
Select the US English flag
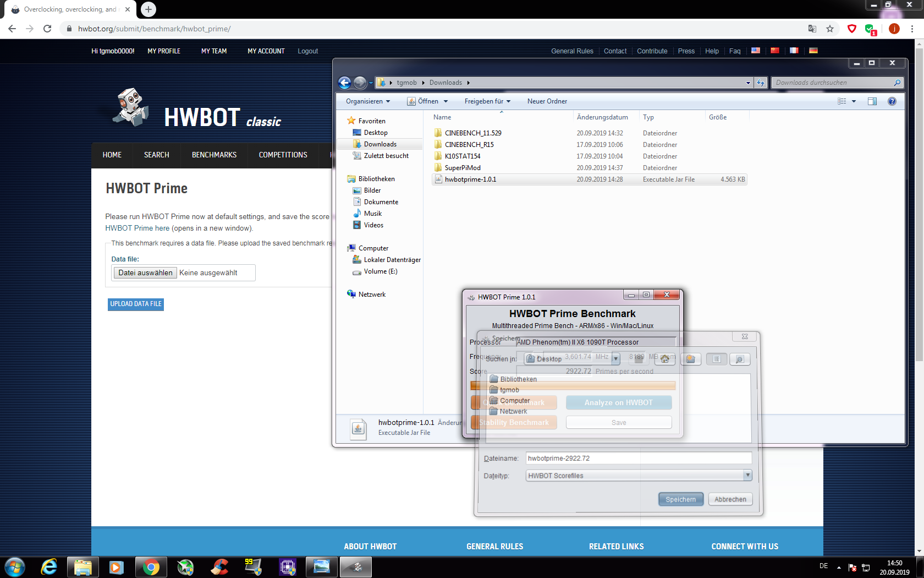tap(756, 51)
